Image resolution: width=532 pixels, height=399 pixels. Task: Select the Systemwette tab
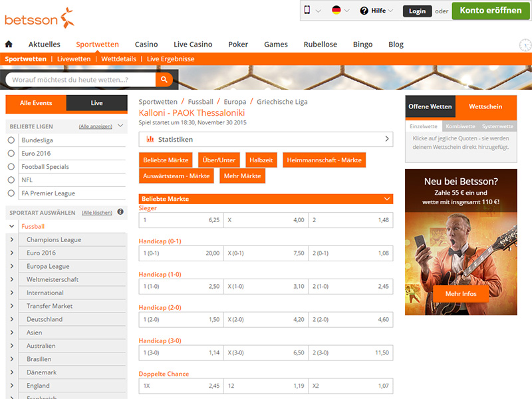(x=497, y=126)
